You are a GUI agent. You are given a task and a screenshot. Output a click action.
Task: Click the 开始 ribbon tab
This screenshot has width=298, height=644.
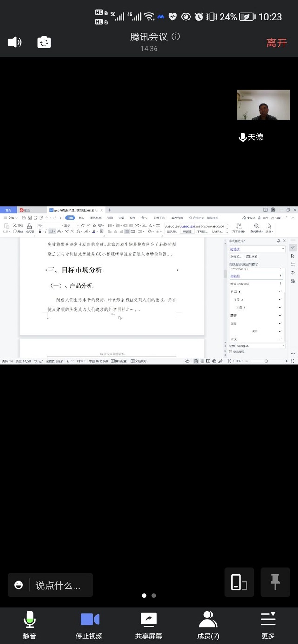[70, 218]
